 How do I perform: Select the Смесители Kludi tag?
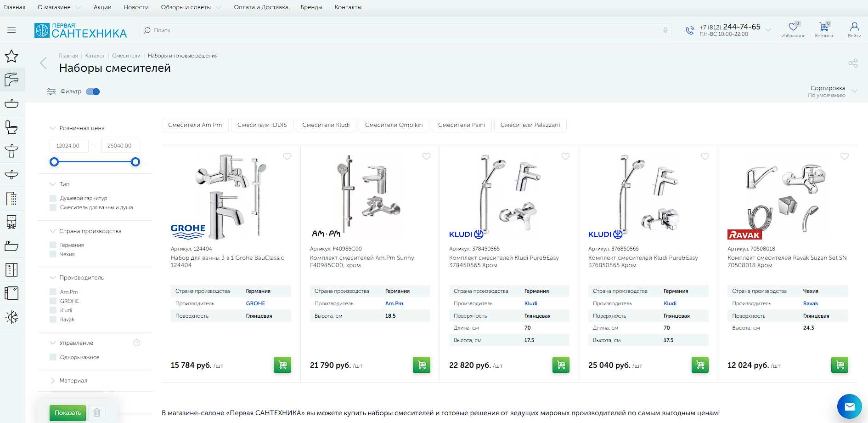click(x=326, y=125)
